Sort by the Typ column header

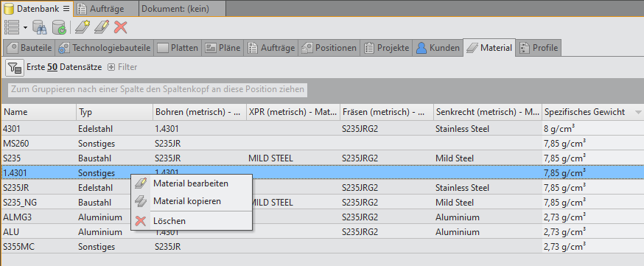(114, 112)
